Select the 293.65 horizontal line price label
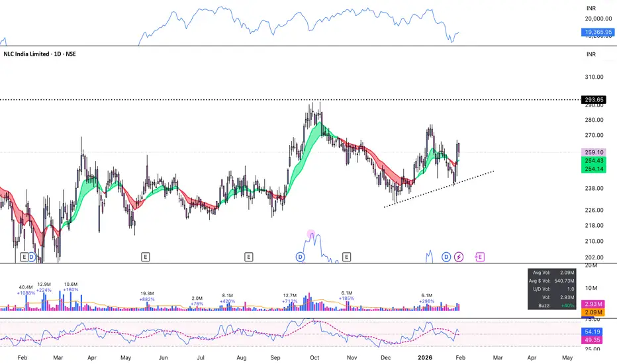Screen dimensions: 617x364 tap(594, 99)
